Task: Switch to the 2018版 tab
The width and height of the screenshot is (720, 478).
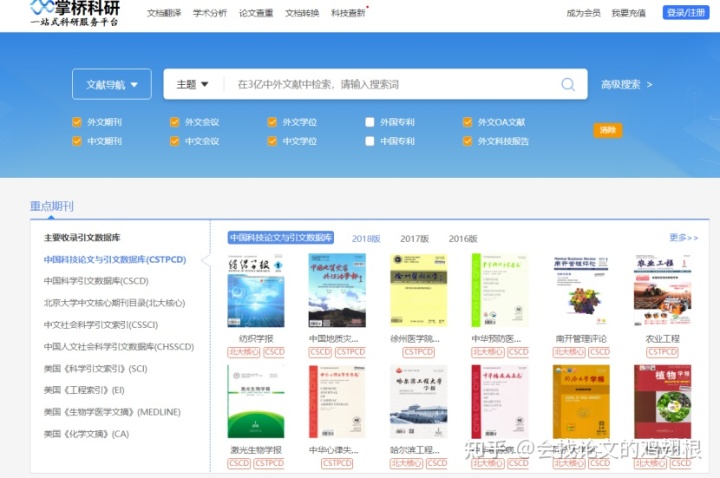Action: tap(366, 239)
